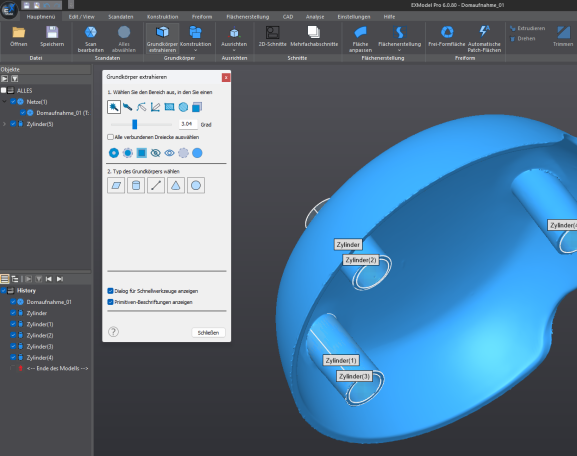577x456 pixels.
Task: Click solid blue circle select-all icon
Action: [197, 153]
